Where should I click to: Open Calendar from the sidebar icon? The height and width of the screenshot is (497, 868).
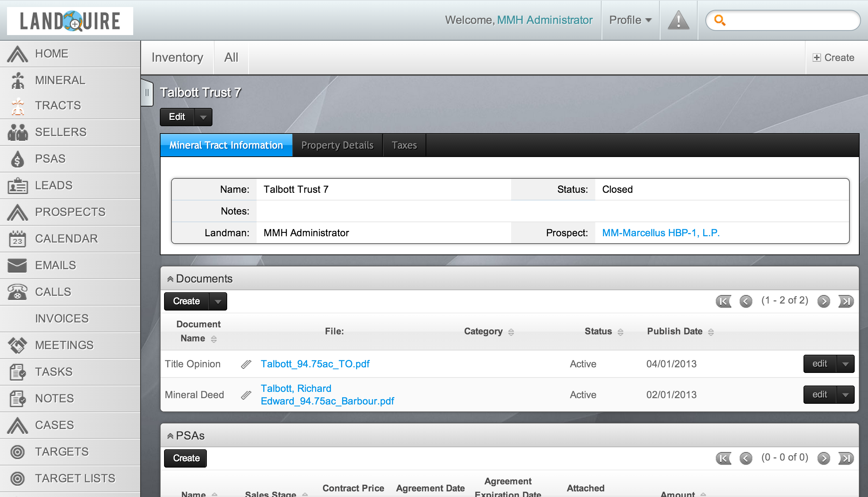pyautogui.click(x=17, y=239)
